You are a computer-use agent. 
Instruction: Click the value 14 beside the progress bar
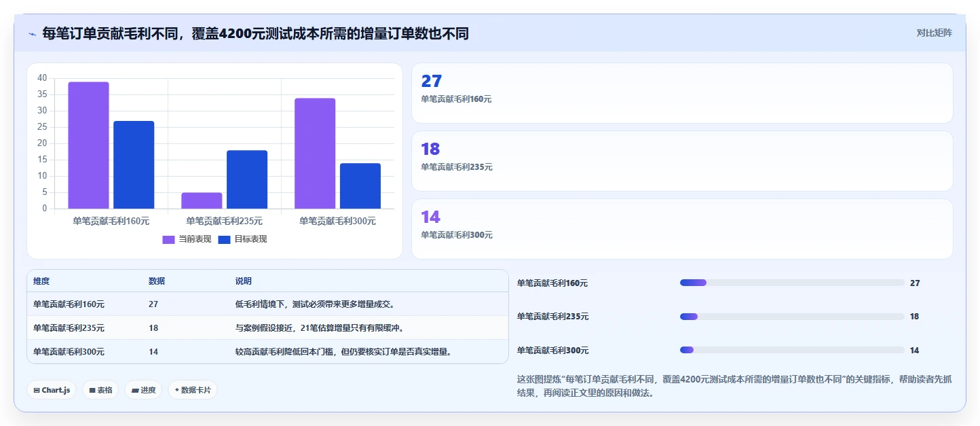click(x=915, y=351)
